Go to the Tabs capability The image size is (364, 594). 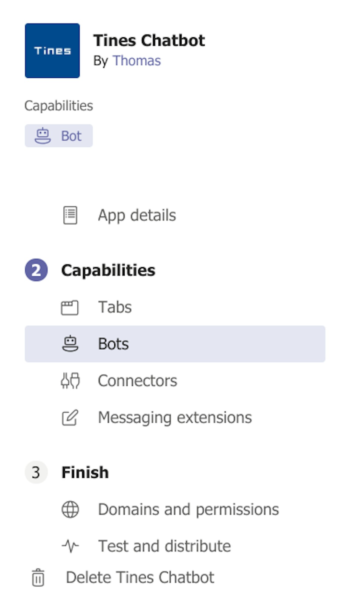click(x=115, y=307)
